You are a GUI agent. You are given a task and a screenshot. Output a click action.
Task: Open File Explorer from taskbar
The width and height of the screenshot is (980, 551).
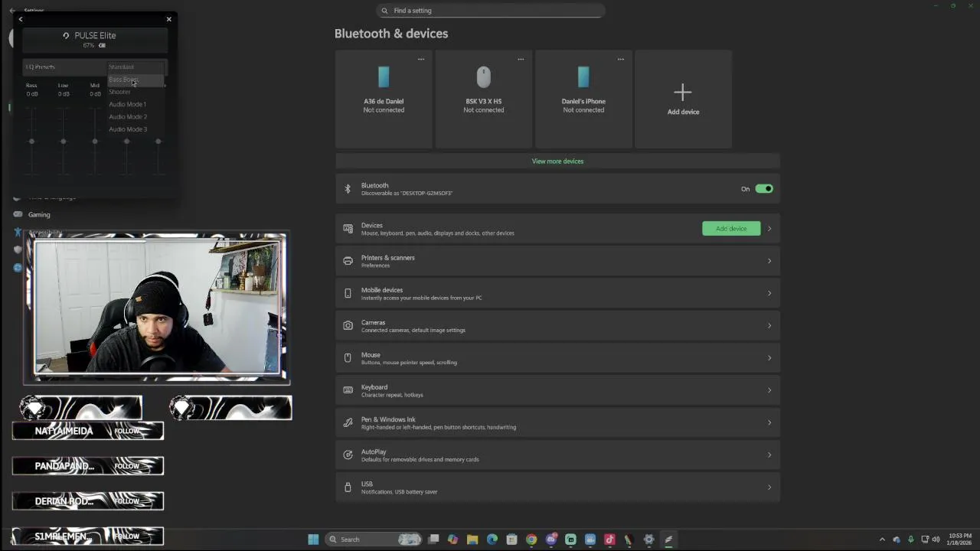pyautogui.click(x=472, y=540)
